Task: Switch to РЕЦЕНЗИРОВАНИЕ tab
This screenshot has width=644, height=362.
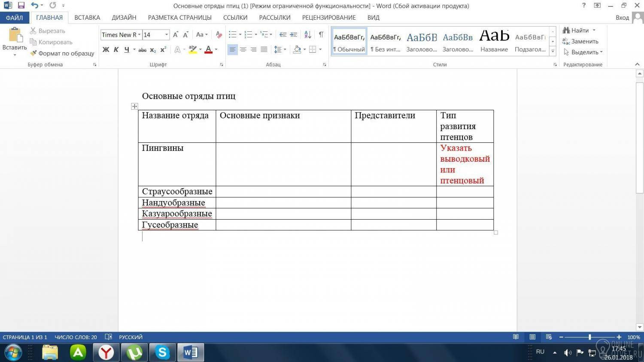Action: coord(329,18)
